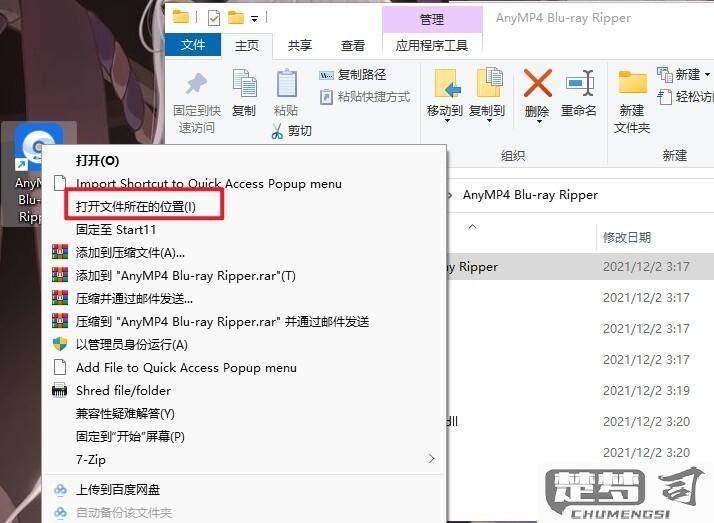Open the New Item dropdown

[683, 74]
